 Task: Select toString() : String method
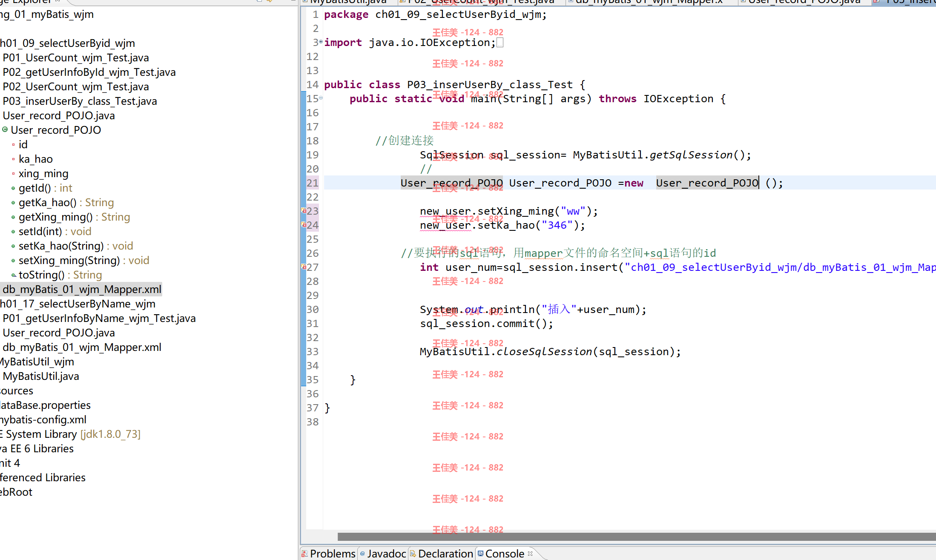[60, 275]
